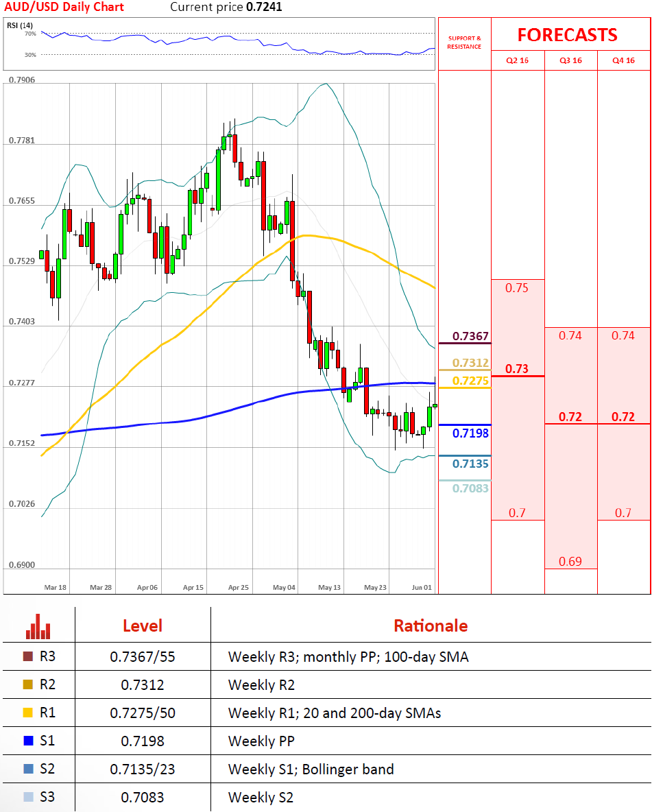Click the Weekly PP rationale text
The height and width of the screenshot is (812, 652).
click(261, 741)
